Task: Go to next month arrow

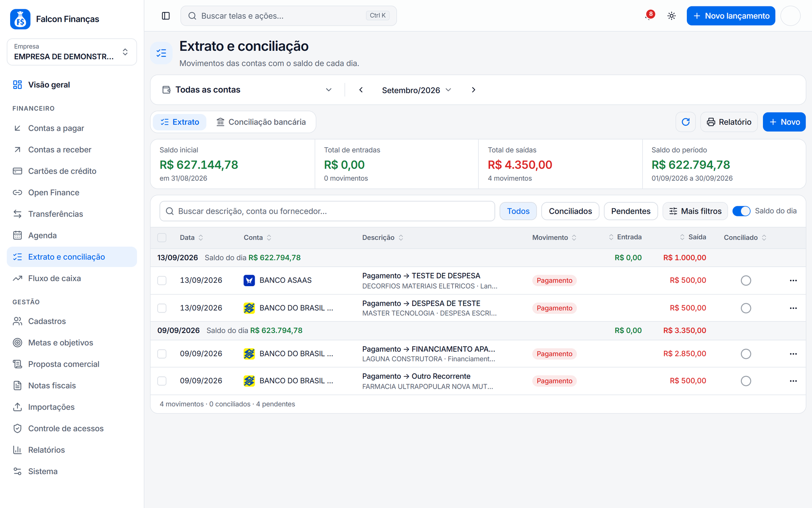Action: point(473,90)
